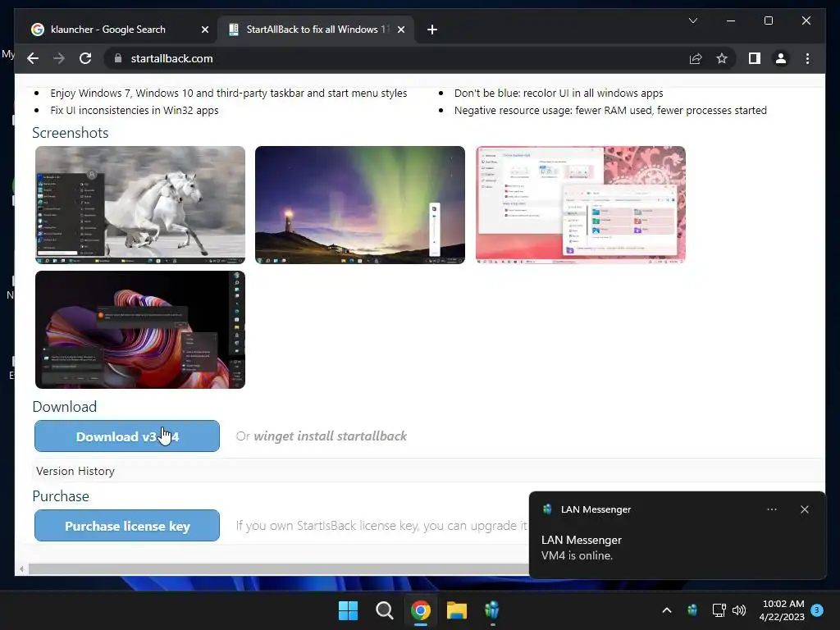This screenshot has height=630, width=840.
Task: Expand the tab search chevron
Action: [x=692, y=21]
